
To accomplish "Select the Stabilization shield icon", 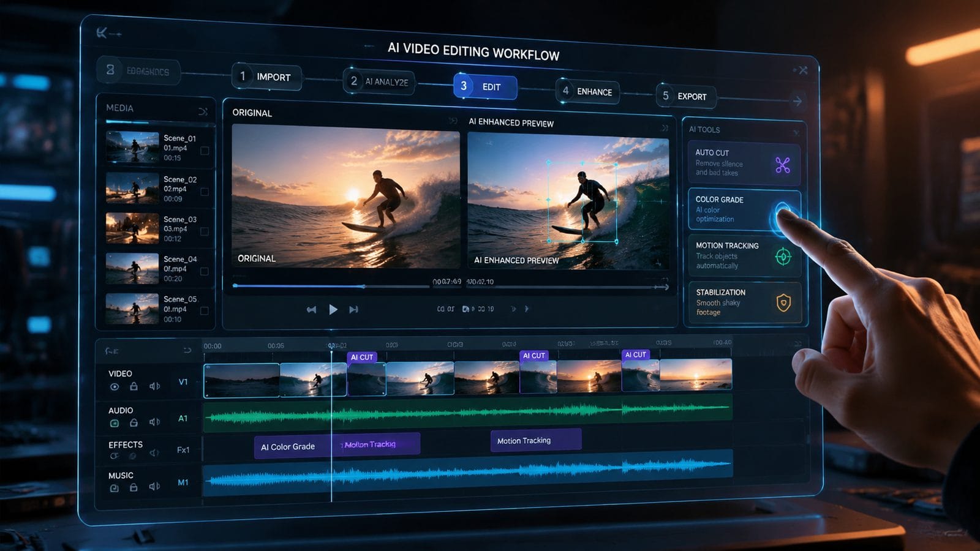I will [783, 302].
